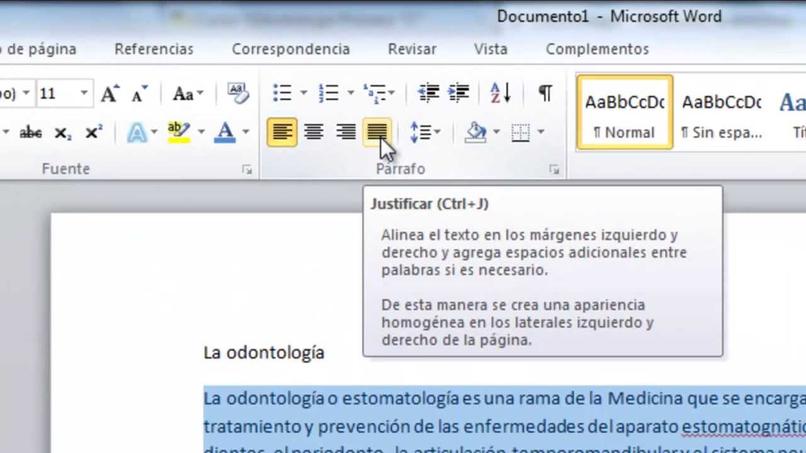Click the Clear Formatting eraser icon
This screenshot has height=453, width=806.
click(237, 93)
